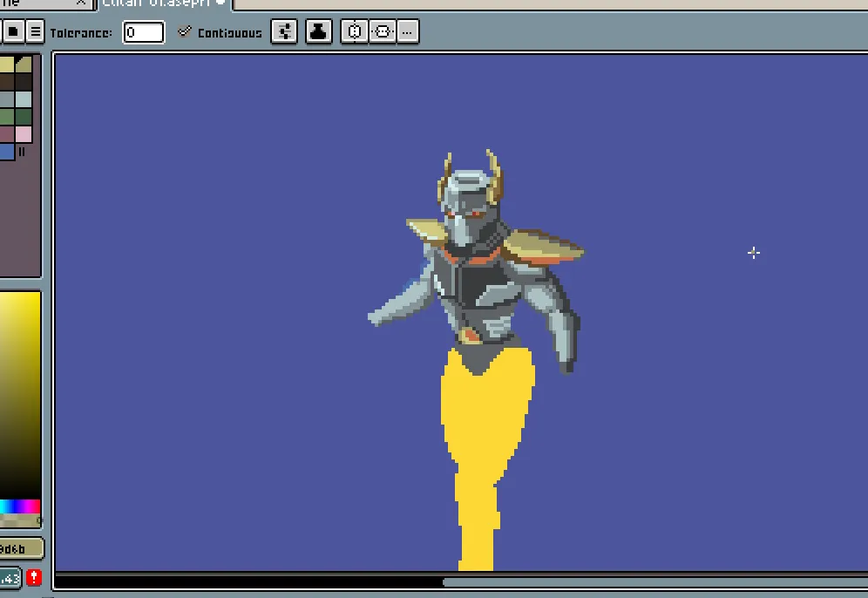Click inside the yellow color gradient picker

pyautogui.click(x=20, y=395)
